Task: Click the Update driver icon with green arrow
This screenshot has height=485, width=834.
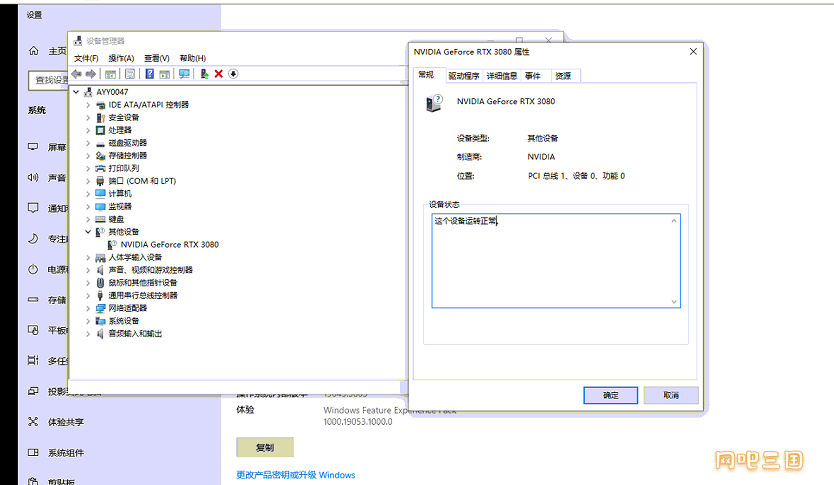Action: tap(204, 74)
